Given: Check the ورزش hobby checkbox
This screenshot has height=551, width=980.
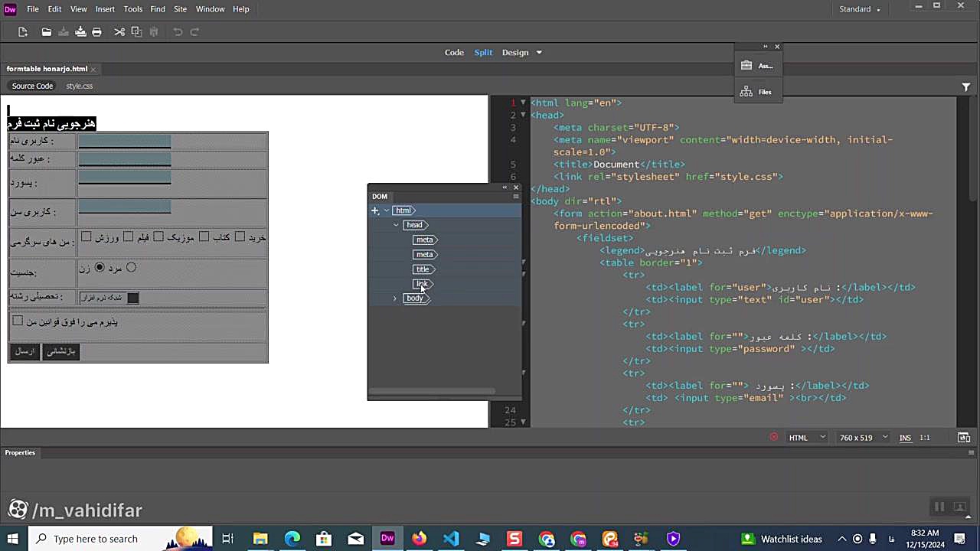Looking at the screenshot, I should click(x=87, y=237).
